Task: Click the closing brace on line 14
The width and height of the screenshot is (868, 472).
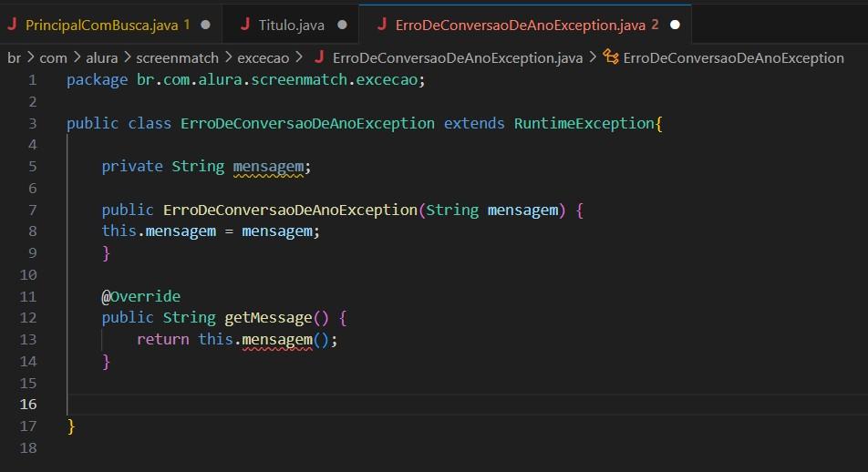Action: (106, 362)
